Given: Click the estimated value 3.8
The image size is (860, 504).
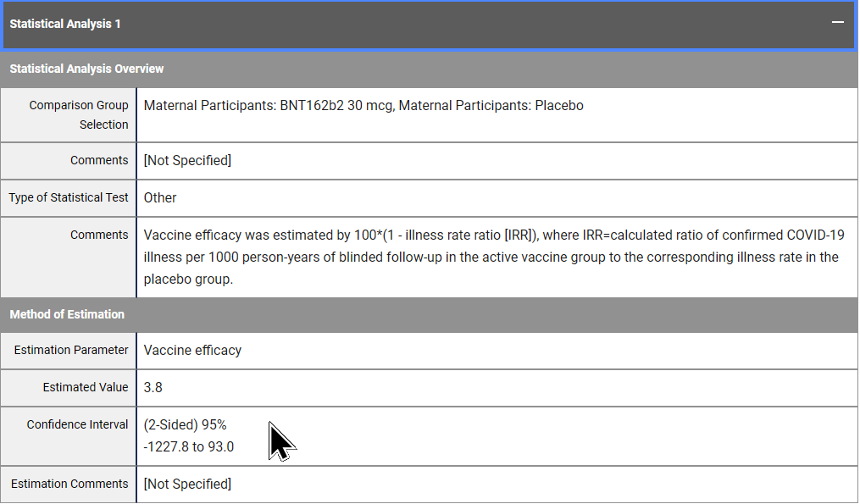Looking at the screenshot, I should click(153, 387).
